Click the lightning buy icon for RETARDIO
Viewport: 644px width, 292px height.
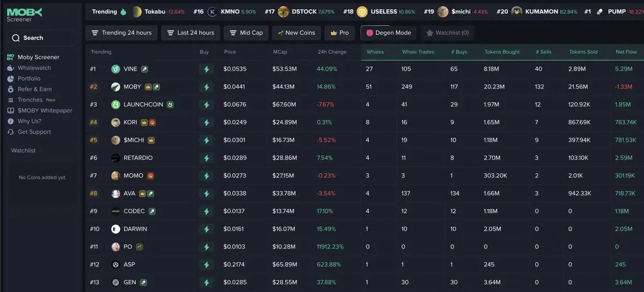(206, 158)
